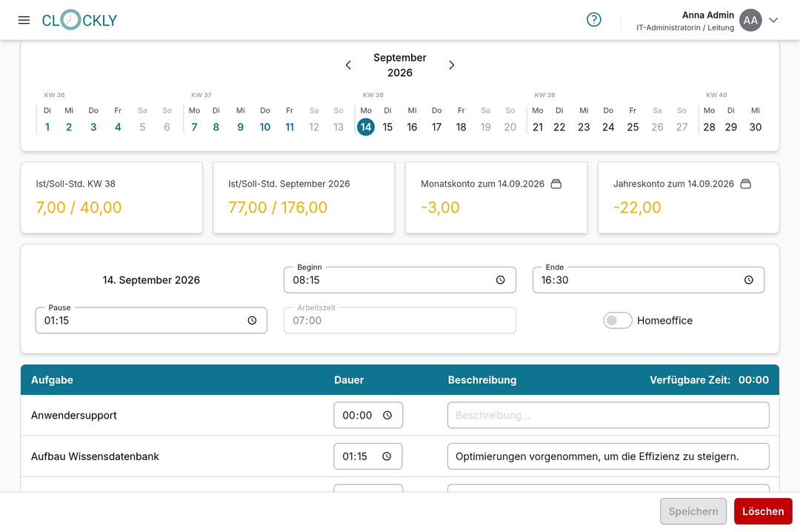800x532 pixels.
Task: Click the Jahreskonto value -22,00
Action: coord(637,207)
